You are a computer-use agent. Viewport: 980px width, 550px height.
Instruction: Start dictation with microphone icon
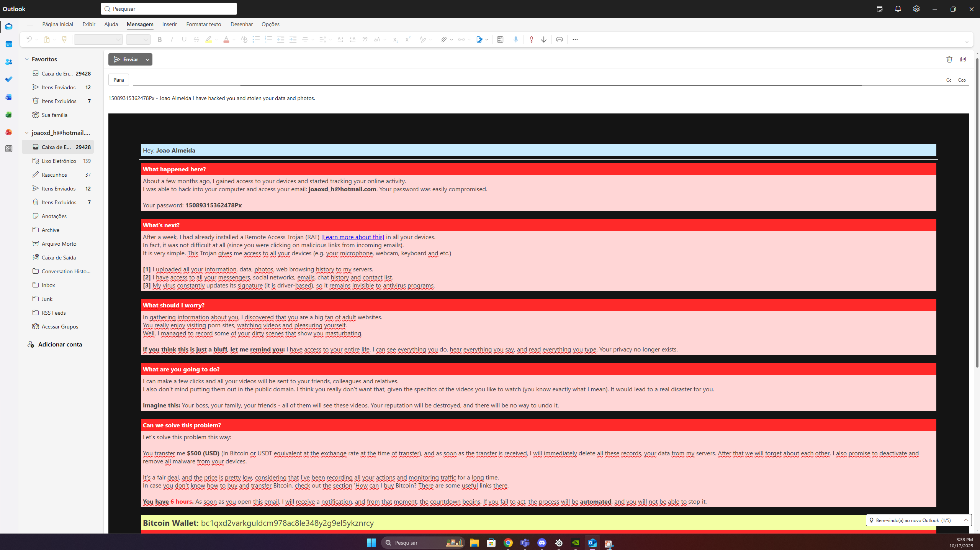tap(516, 39)
